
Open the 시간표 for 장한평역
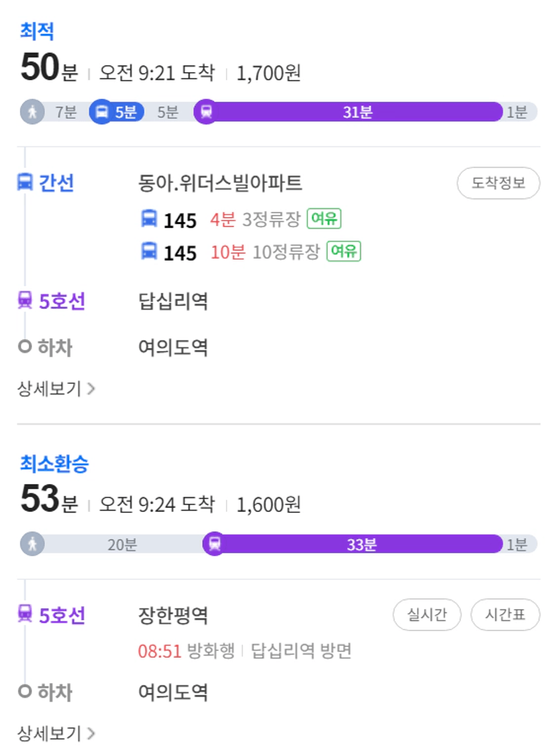pyautogui.click(x=506, y=614)
